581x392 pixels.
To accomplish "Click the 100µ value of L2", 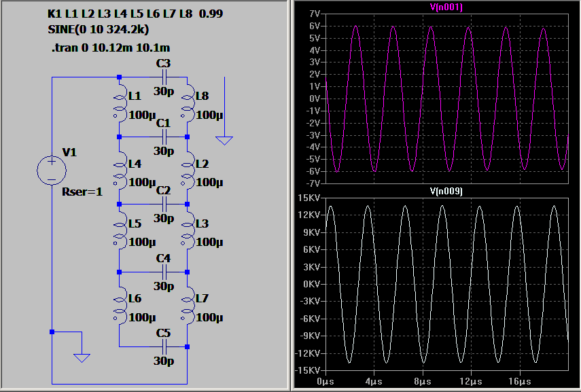I will pyautogui.click(x=209, y=182).
